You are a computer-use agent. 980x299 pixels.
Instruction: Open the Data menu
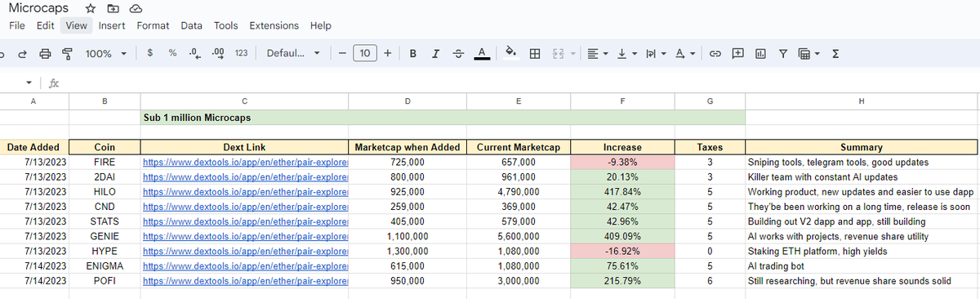tap(192, 25)
